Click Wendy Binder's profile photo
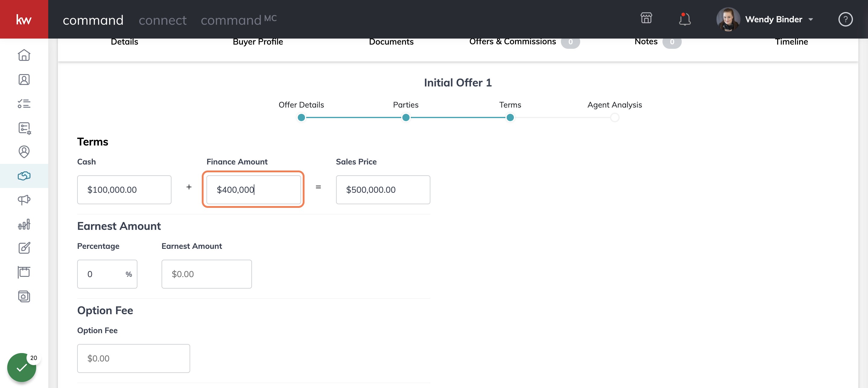The width and height of the screenshot is (868, 388). (x=728, y=19)
